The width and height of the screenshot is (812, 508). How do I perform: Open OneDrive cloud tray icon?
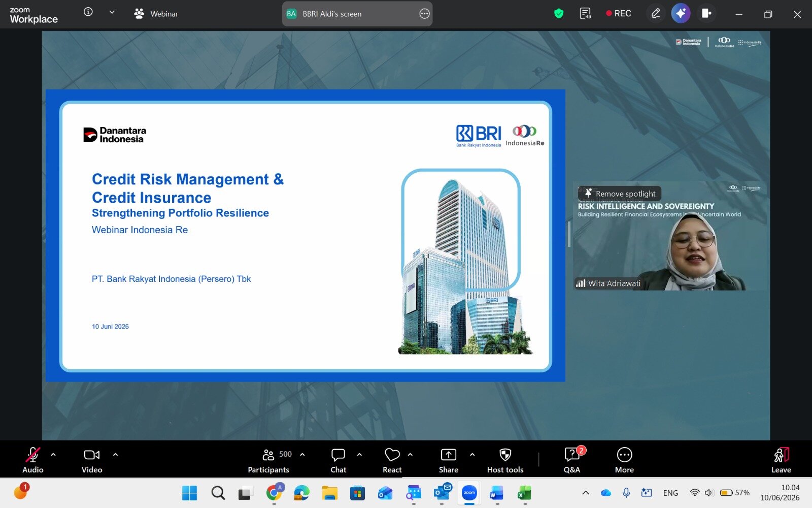606,493
